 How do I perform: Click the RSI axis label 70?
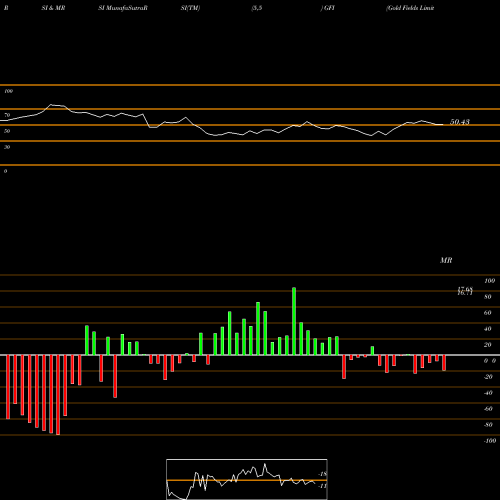pos(7,115)
